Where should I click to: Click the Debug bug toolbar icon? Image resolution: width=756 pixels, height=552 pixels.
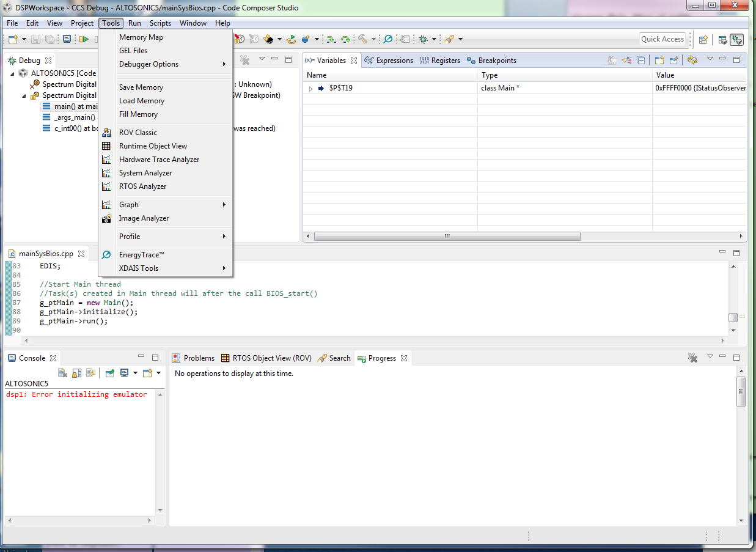423,39
